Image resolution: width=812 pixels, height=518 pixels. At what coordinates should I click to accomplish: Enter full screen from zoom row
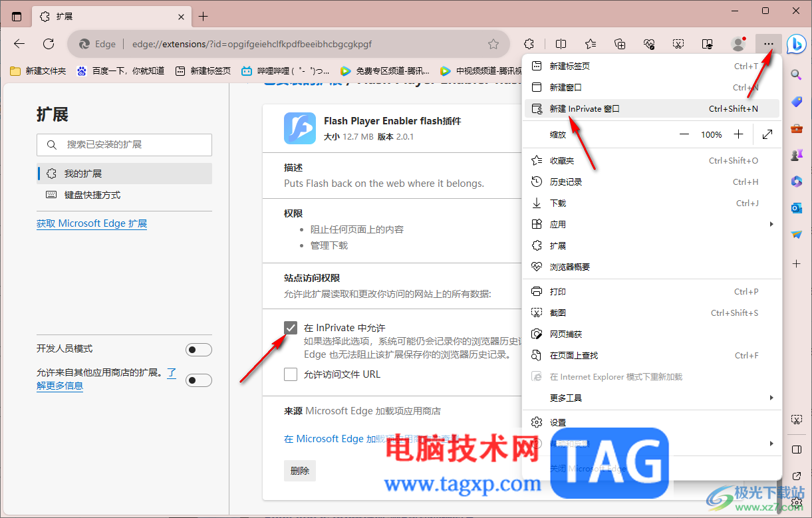pos(767,134)
